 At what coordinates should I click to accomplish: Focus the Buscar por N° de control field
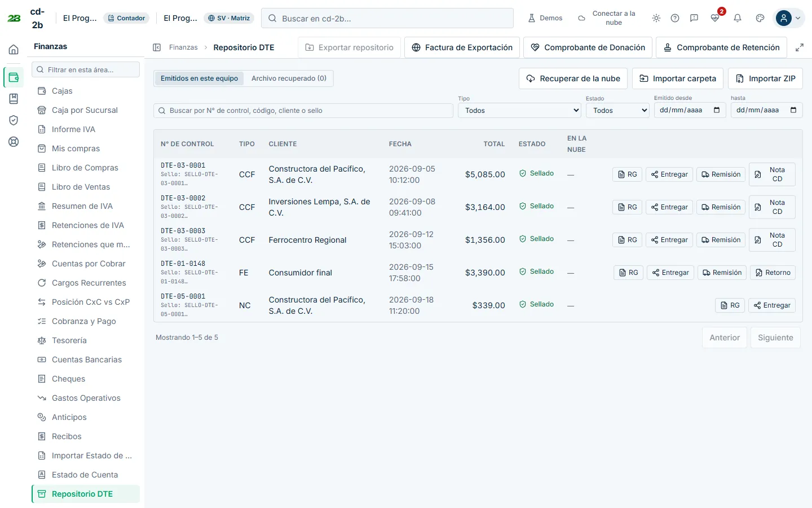click(x=303, y=111)
